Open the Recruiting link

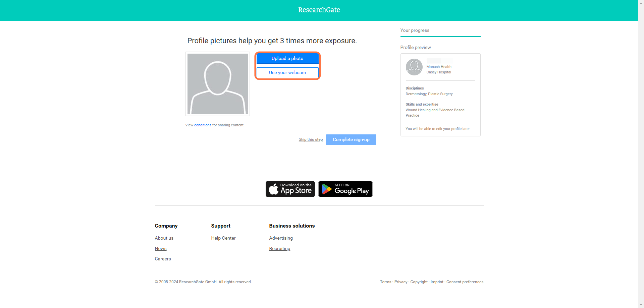(x=280, y=248)
